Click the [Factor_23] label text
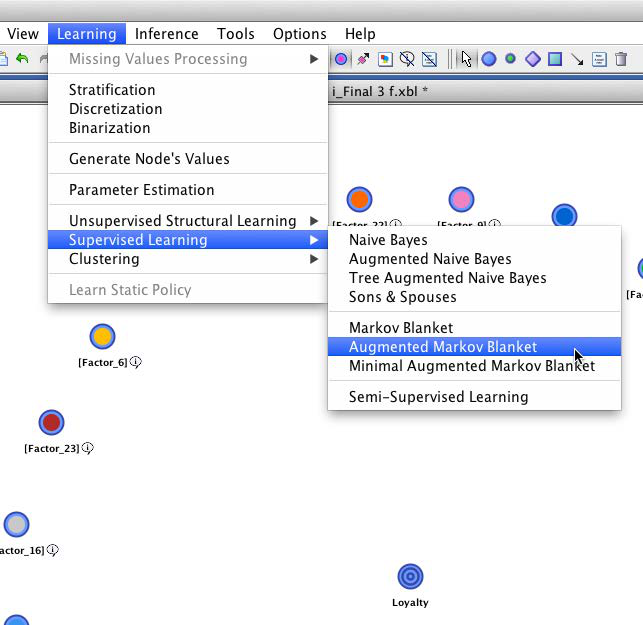The image size is (643, 625). pyautogui.click(x=52, y=448)
